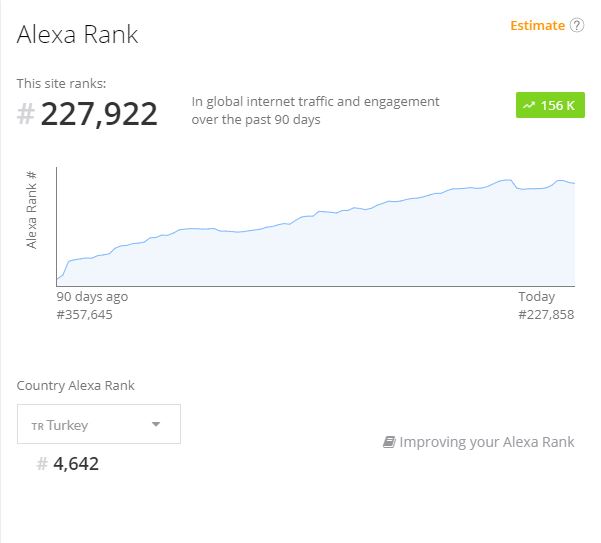The height and width of the screenshot is (543, 601).
Task: Click the Turkey country rank 4,642
Action: [76, 464]
